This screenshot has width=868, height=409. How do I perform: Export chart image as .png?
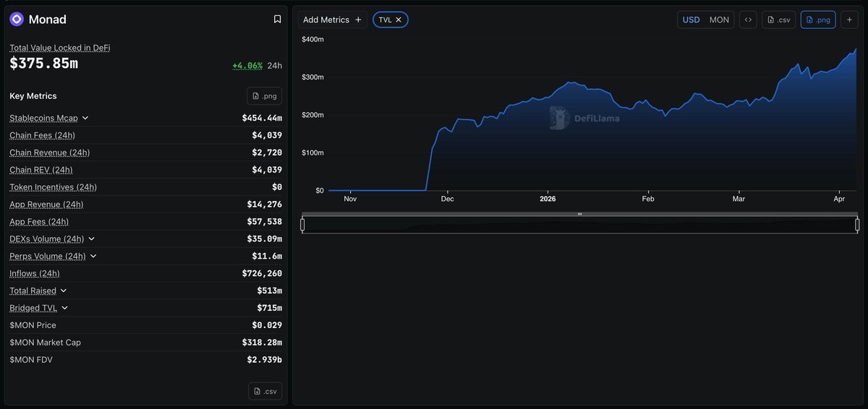click(818, 20)
